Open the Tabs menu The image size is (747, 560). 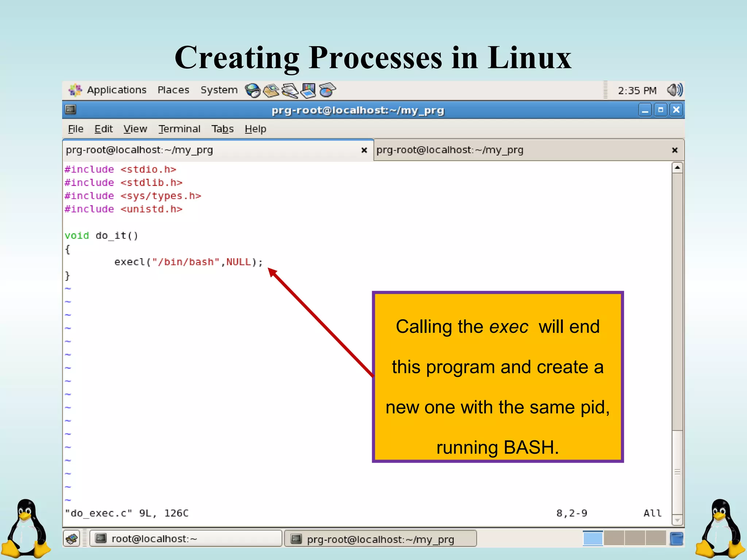pos(222,129)
